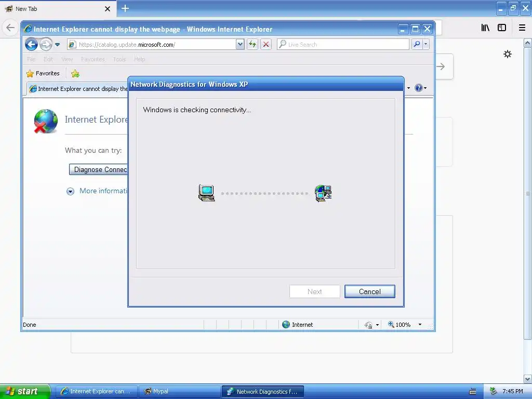Image resolution: width=532 pixels, height=399 pixels.
Task: Click the IE address bar URL field
Action: click(152, 45)
